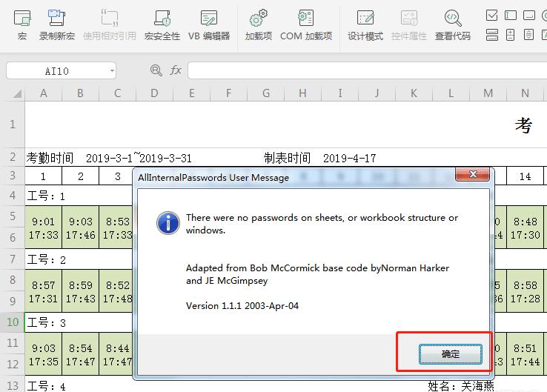
Task: Insert a command button control
Action: tap(529, 15)
